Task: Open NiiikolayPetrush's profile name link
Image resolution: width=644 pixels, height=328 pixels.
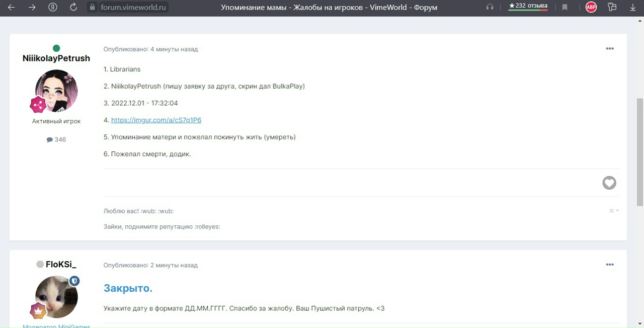Action: pos(56,58)
